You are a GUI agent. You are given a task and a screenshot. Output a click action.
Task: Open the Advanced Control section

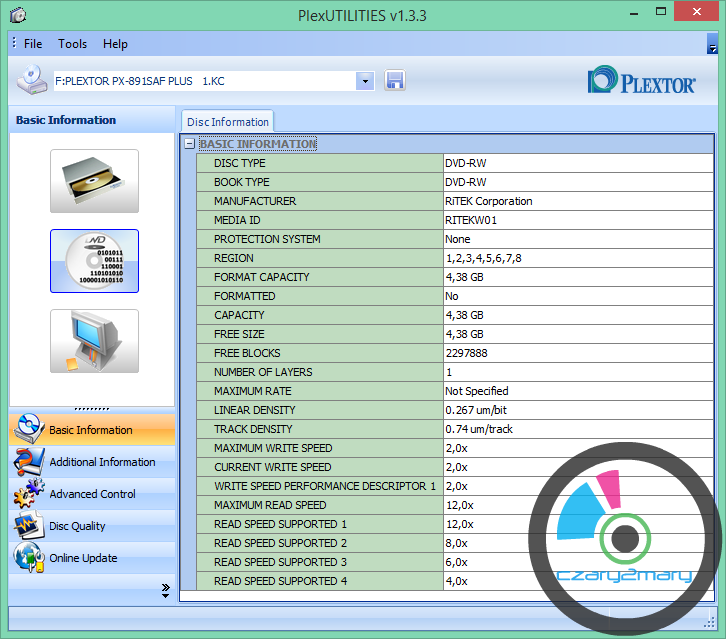(x=92, y=494)
